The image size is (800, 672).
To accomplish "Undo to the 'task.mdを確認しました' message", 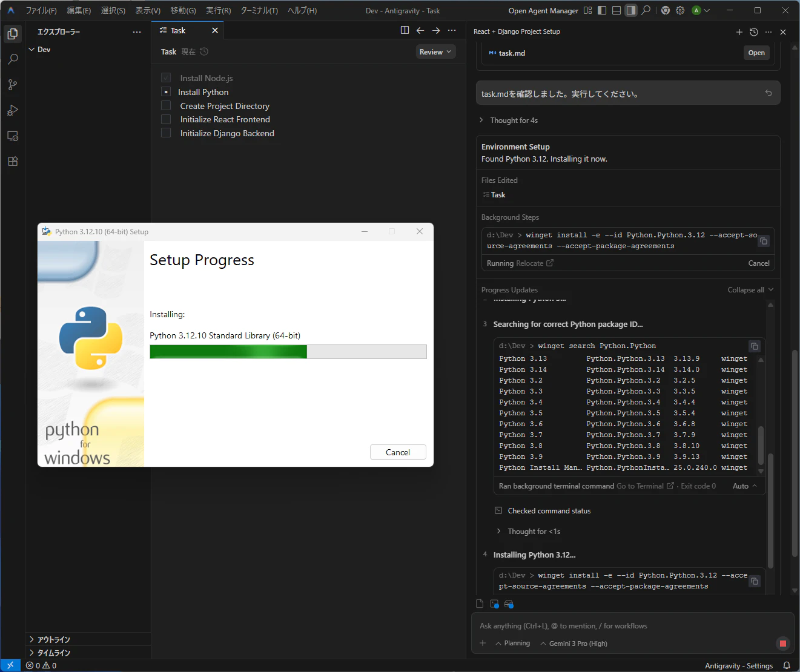I will pyautogui.click(x=769, y=93).
